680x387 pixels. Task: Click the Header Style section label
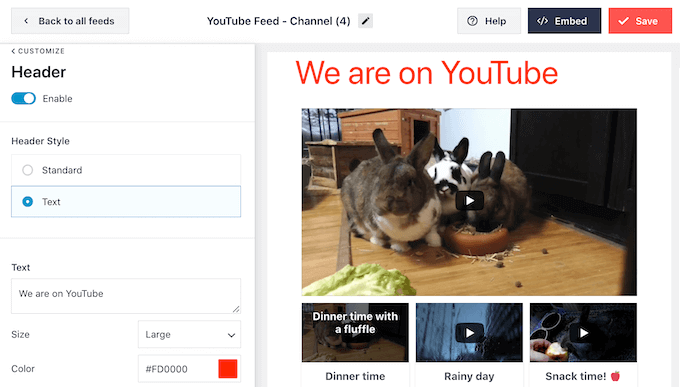[40, 141]
